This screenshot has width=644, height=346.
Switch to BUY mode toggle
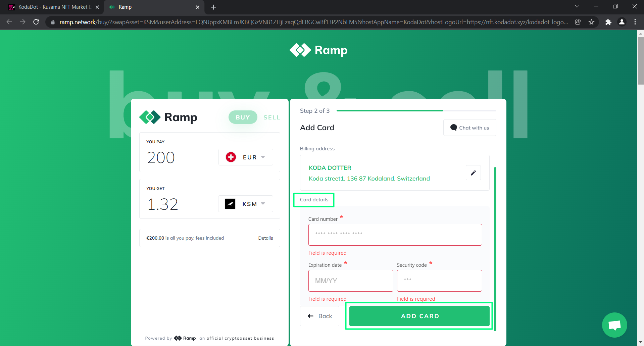point(243,117)
